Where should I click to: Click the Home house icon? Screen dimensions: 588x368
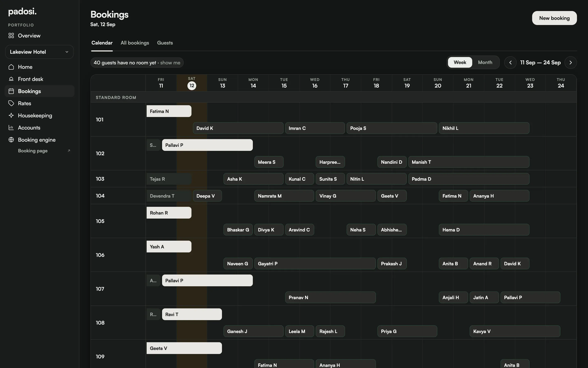[x=11, y=67]
